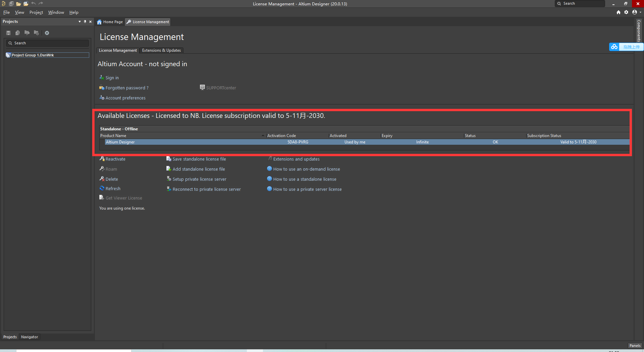
Task: Select the License Management sub-tab
Action: (118, 50)
